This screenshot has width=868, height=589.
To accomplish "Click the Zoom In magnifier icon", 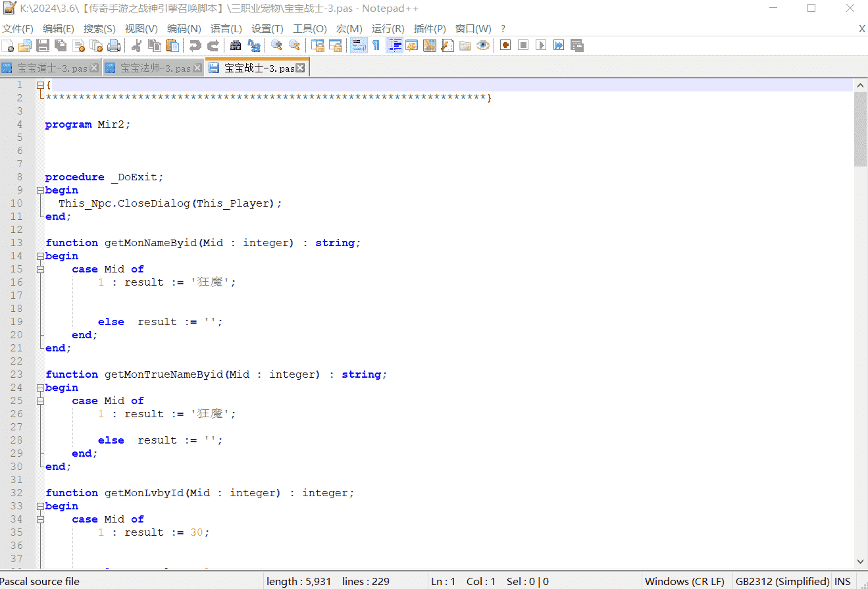I will click(x=276, y=45).
